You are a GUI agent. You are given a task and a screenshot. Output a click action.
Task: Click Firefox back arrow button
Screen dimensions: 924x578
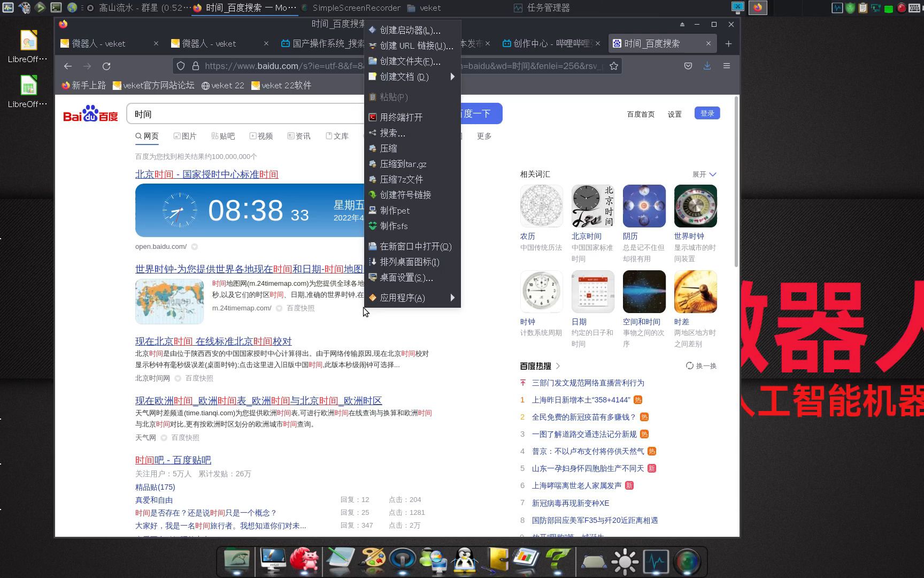pyautogui.click(x=68, y=66)
